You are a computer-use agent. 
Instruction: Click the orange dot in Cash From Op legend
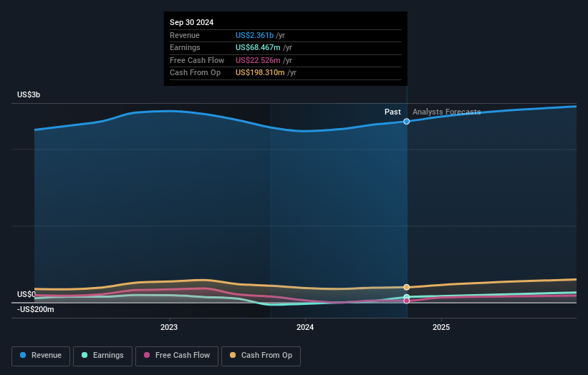coord(233,355)
